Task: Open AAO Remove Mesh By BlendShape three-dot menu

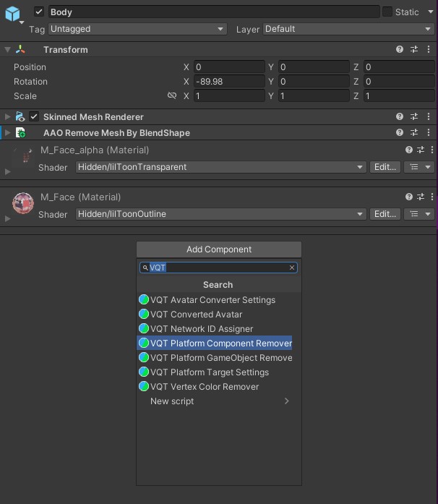Action: 429,132
